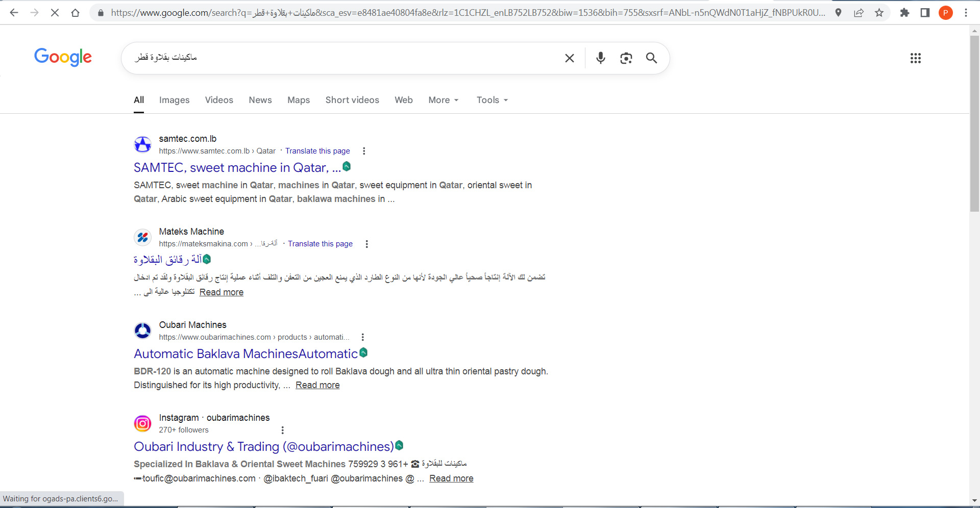Viewport: 980px width, 508px height.
Task: Switch to Maps tab
Action: click(299, 100)
